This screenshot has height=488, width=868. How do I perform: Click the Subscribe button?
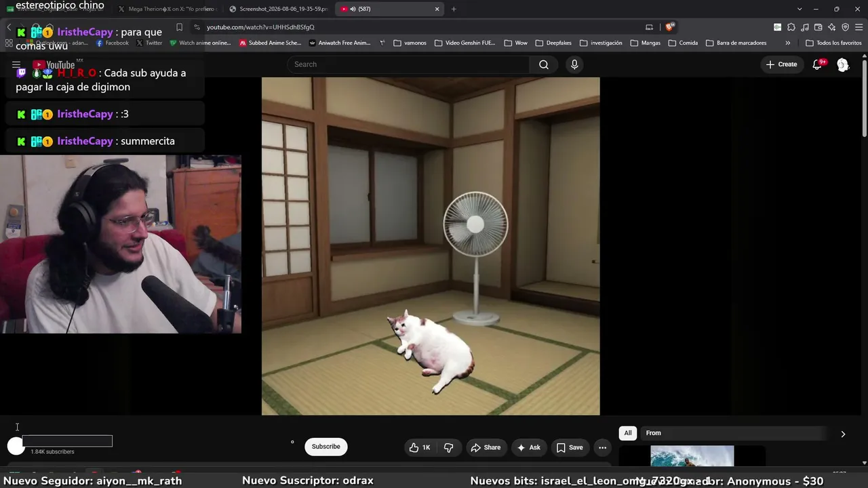point(326,447)
